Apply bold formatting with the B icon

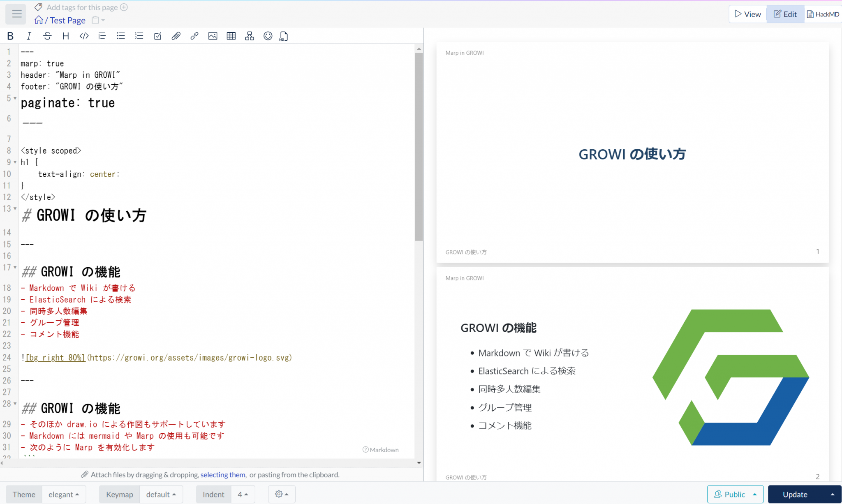[10, 36]
